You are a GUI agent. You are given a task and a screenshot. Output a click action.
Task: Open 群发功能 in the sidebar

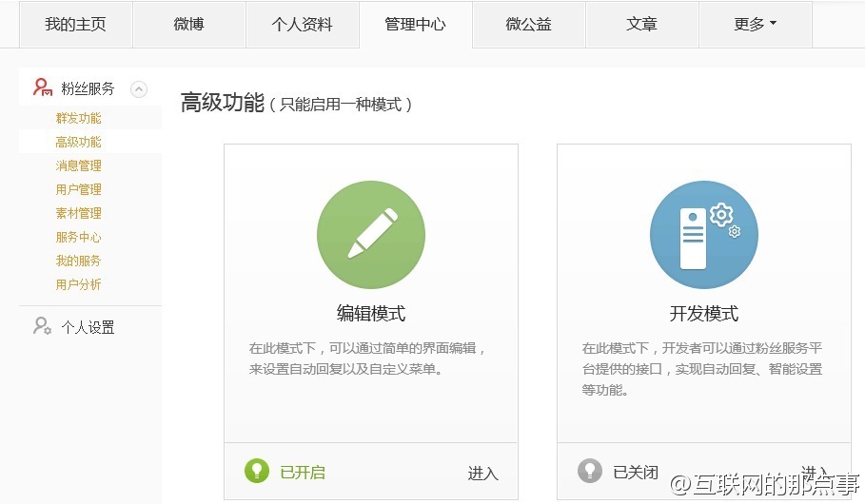coord(78,118)
